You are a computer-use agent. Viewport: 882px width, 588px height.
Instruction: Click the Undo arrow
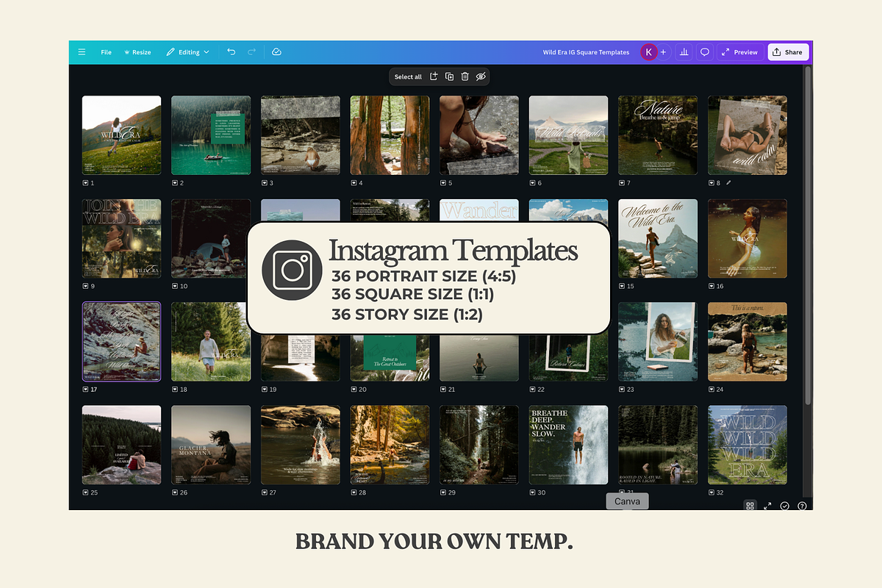pyautogui.click(x=232, y=52)
